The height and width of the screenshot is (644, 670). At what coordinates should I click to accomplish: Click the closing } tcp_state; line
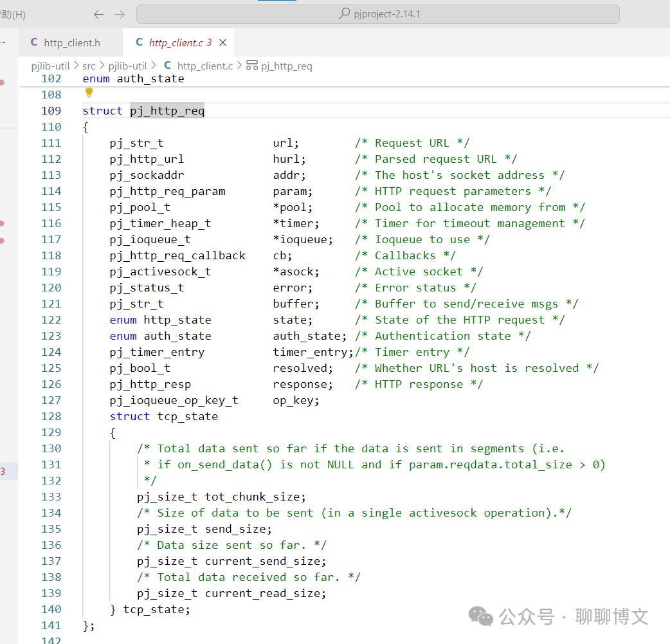150,609
